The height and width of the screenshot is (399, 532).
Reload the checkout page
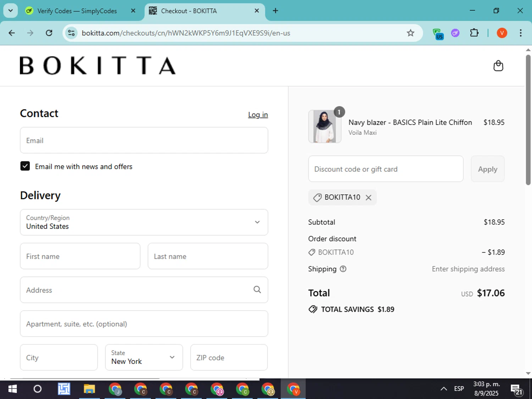tap(49, 33)
